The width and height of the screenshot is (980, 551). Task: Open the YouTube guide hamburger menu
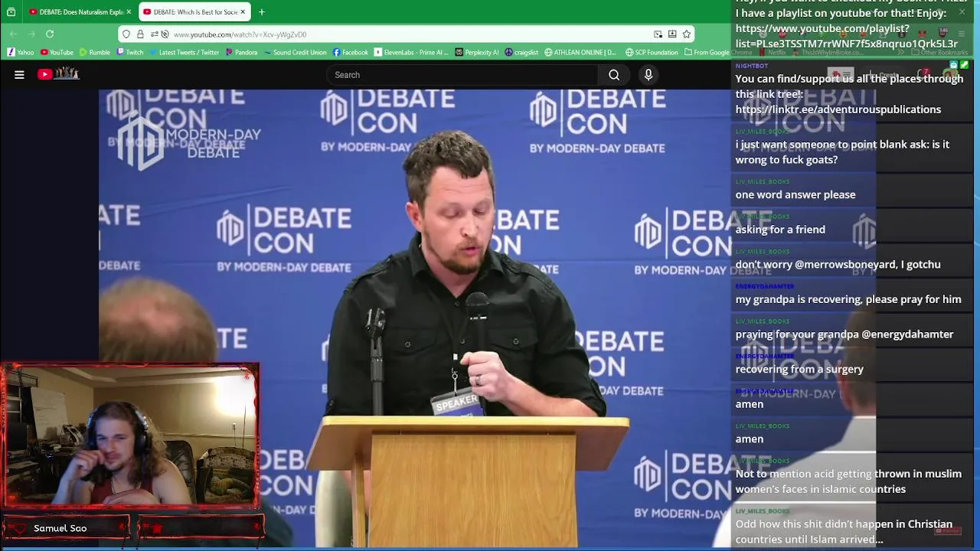pos(19,75)
